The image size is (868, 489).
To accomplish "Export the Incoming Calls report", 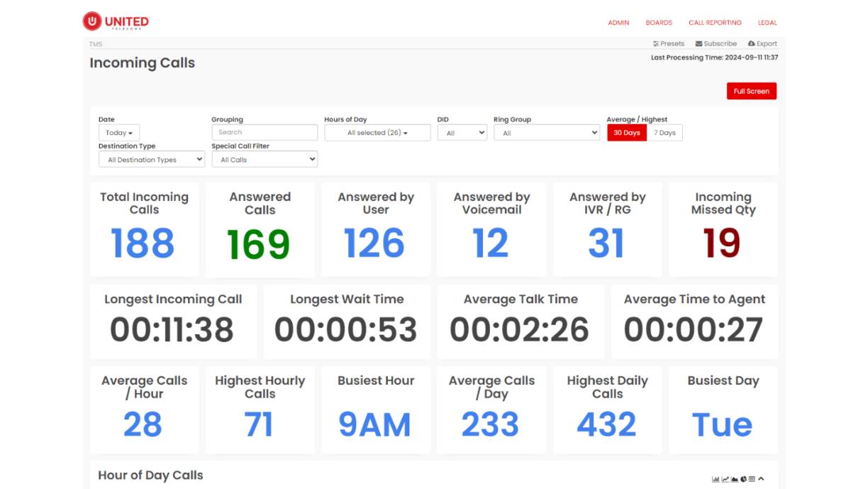I will pyautogui.click(x=762, y=43).
